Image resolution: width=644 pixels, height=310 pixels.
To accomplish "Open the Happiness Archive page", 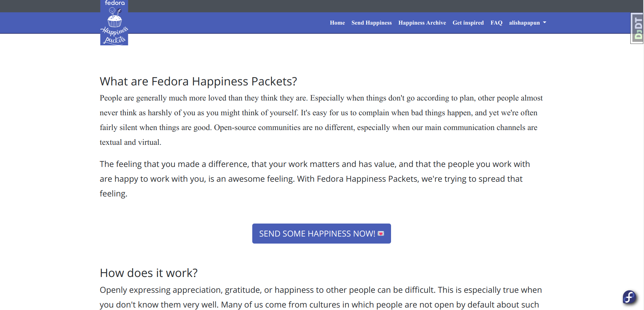I will click(x=422, y=23).
